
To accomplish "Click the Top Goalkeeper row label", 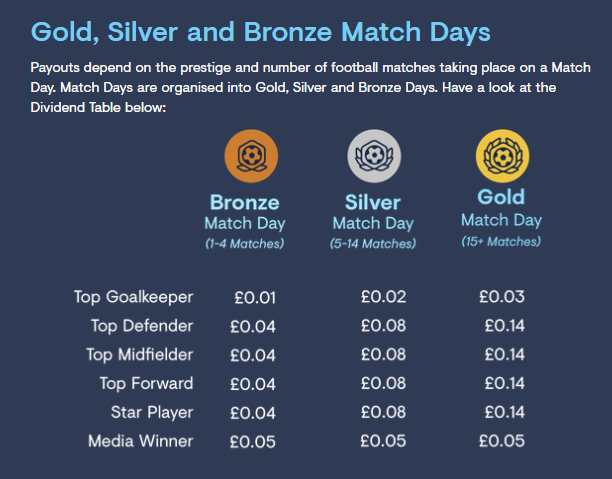I will pos(133,297).
